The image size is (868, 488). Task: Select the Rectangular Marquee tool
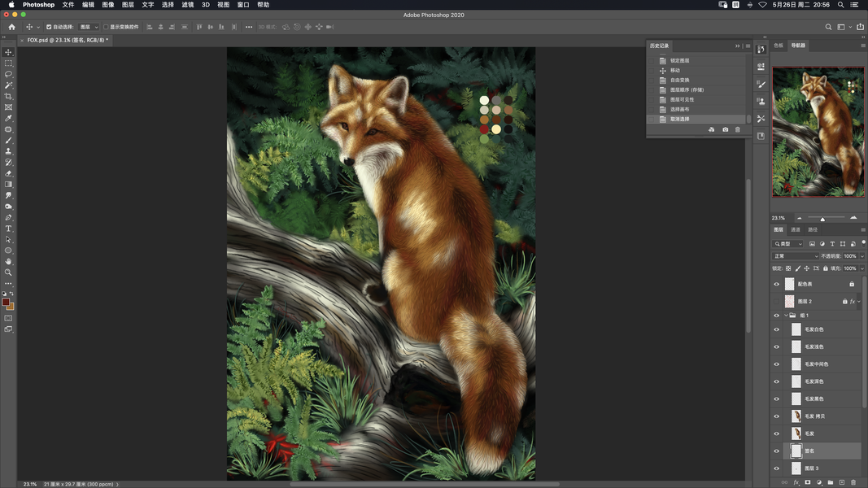coord(8,63)
